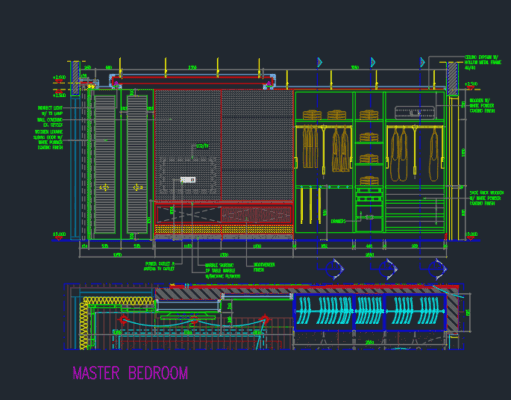Select the right louvre sliding door panel
The height and width of the screenshot is (400, 511).
[137, 164]
